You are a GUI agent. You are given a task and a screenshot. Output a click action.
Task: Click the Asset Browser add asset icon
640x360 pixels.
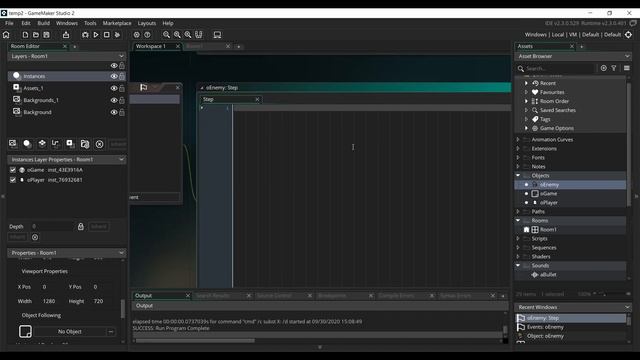[604, 68]
